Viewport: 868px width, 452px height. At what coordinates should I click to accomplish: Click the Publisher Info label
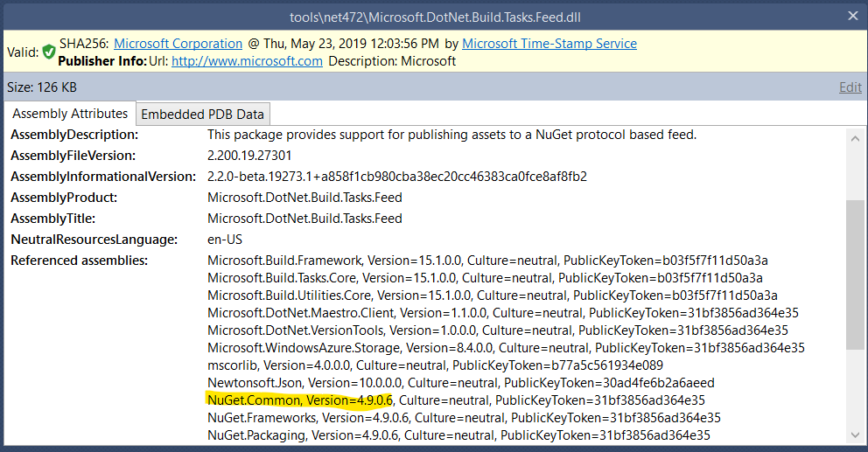102,61
